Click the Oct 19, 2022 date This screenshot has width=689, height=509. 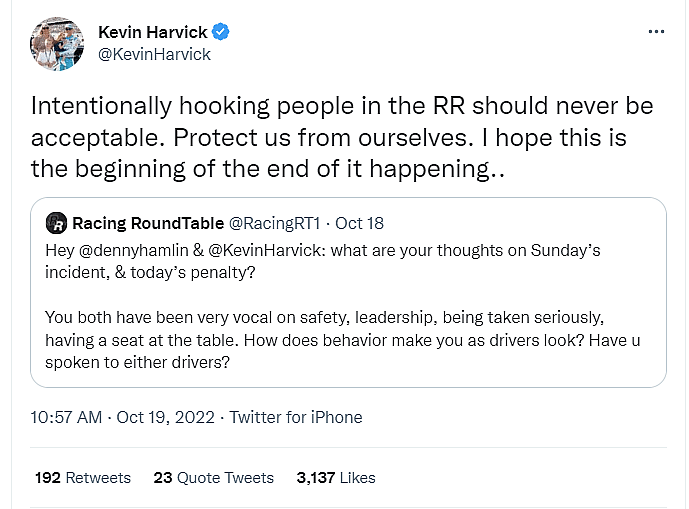(165, 417)
